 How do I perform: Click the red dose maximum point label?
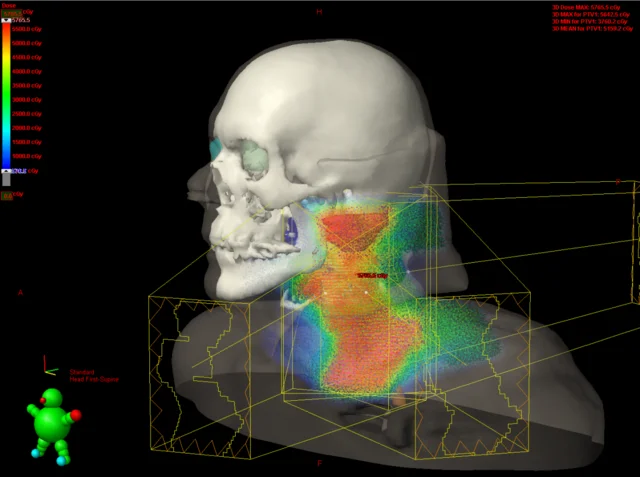tap(371, 276)
